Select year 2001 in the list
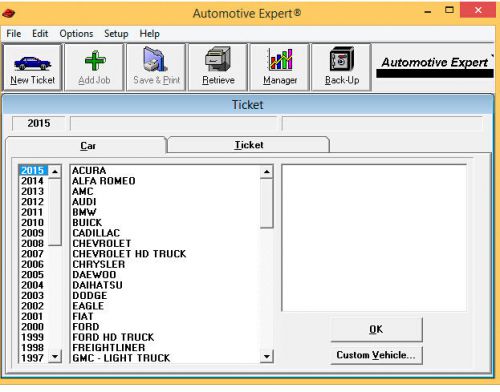This screenshot has height=392, width=500. (33, 316)
